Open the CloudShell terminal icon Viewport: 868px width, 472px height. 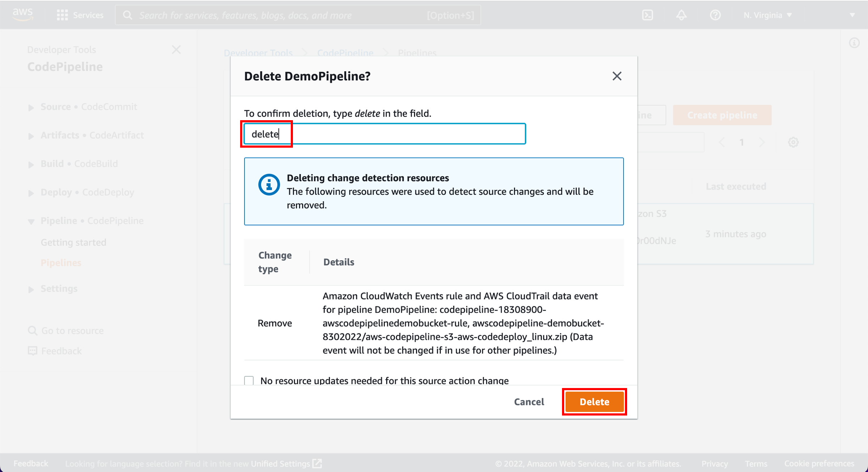(647, 15)
